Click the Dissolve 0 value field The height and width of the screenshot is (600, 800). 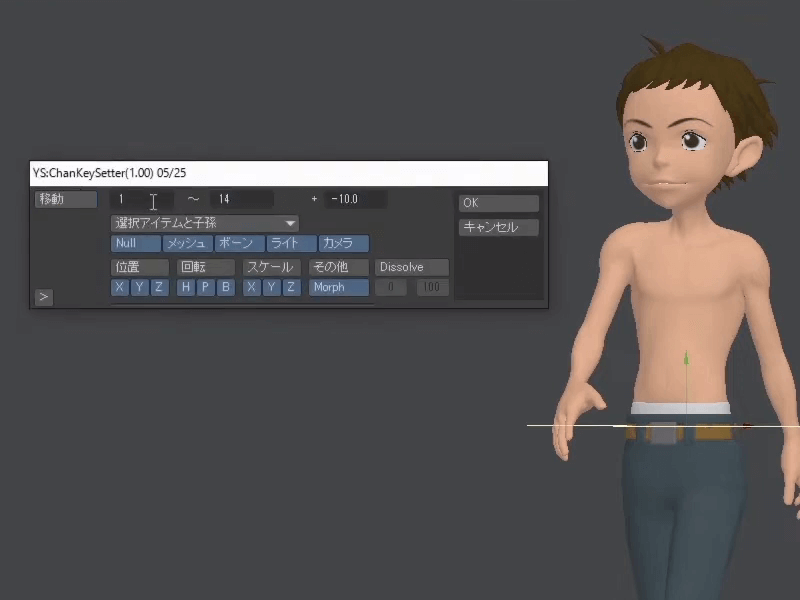coord(391,287)
